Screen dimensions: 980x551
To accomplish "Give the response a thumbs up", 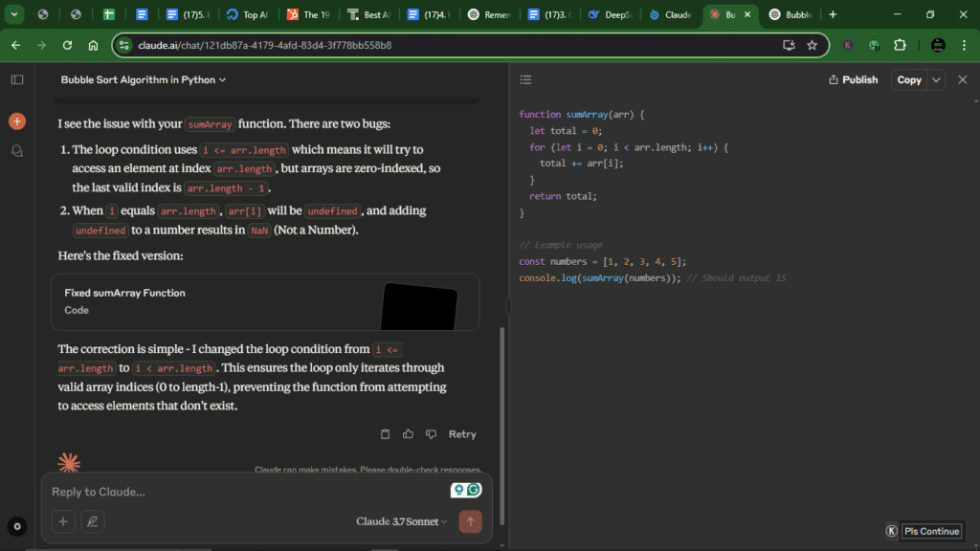I will (x=407, y=433).
